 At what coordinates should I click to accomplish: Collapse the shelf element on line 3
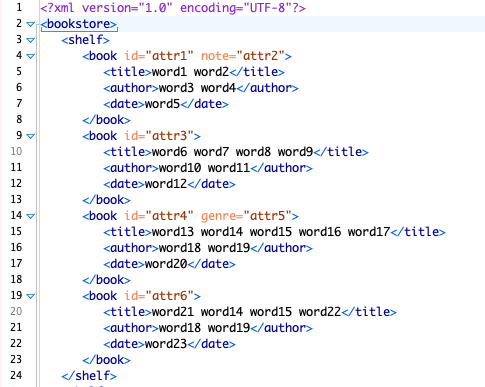[30, 40]
